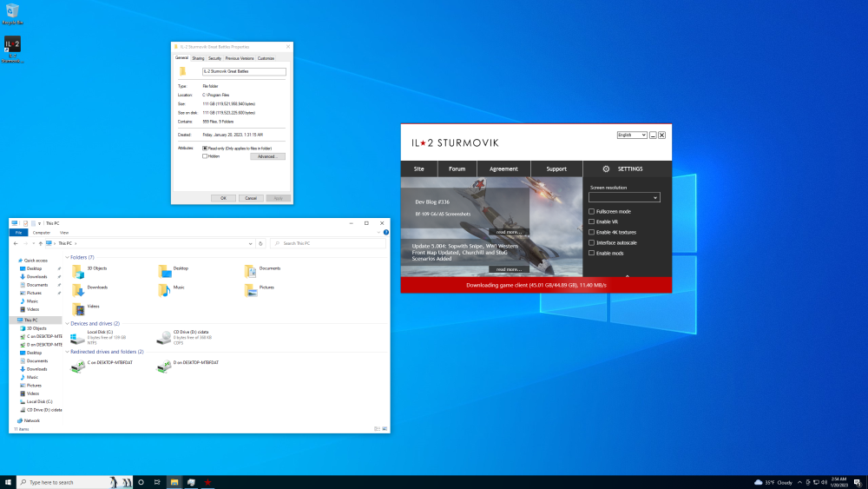Open the Music folder icon
Viewport: 868px width, 489px height.
click(x=164, y=290)
